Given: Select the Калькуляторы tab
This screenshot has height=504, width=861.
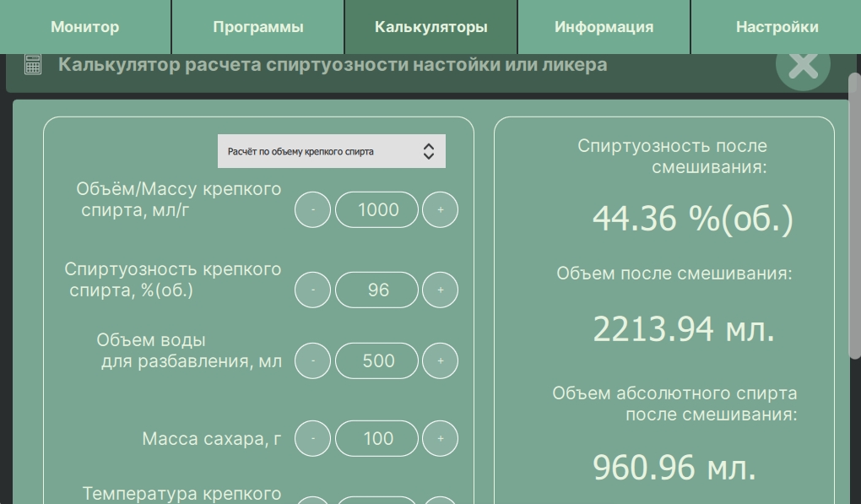Looking at the screenshot, I should (x=431, y=27).
